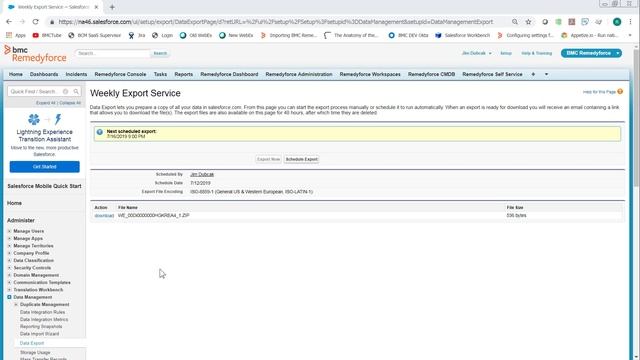Open the Login bookmark
This screenshot has width=640, height=360.
coord(162,36)
